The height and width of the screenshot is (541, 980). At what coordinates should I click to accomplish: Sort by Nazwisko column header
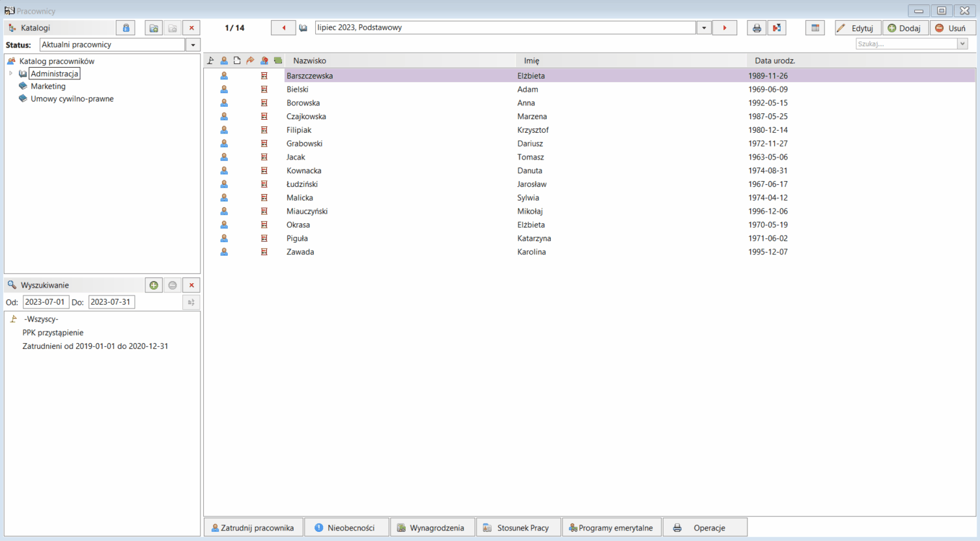(400, 61)
